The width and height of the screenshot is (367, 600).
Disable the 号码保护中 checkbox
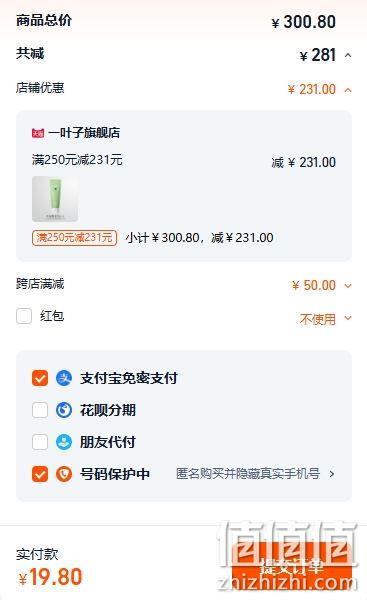(x=40, y=474)
